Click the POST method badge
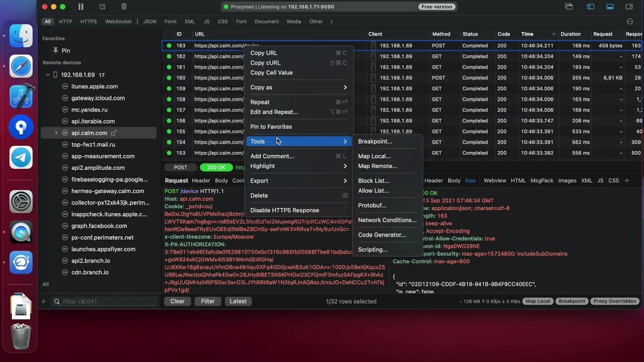 (x=181, y=167)
